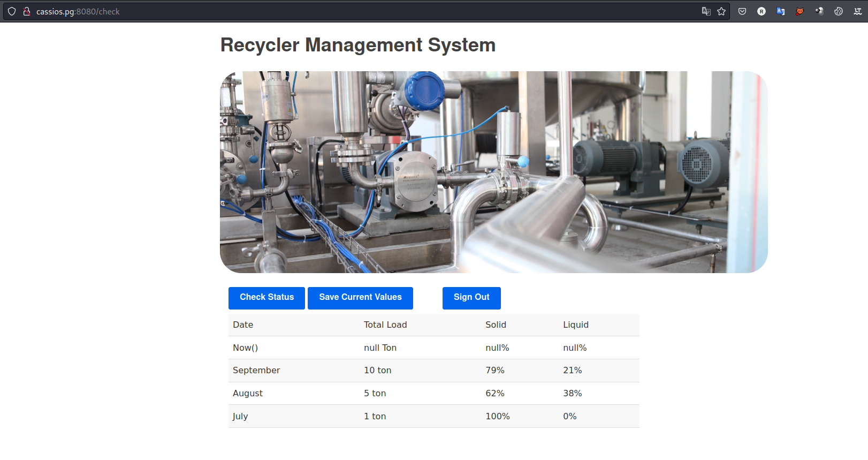Bookmark this page with the star icon

[721, 11]
